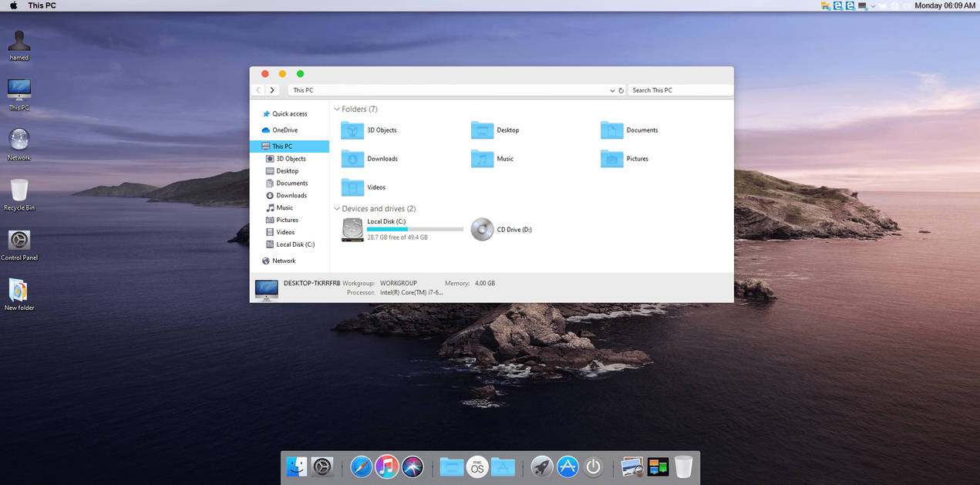
Task: Click the Launchpad rocket icon
Action: 541,466
